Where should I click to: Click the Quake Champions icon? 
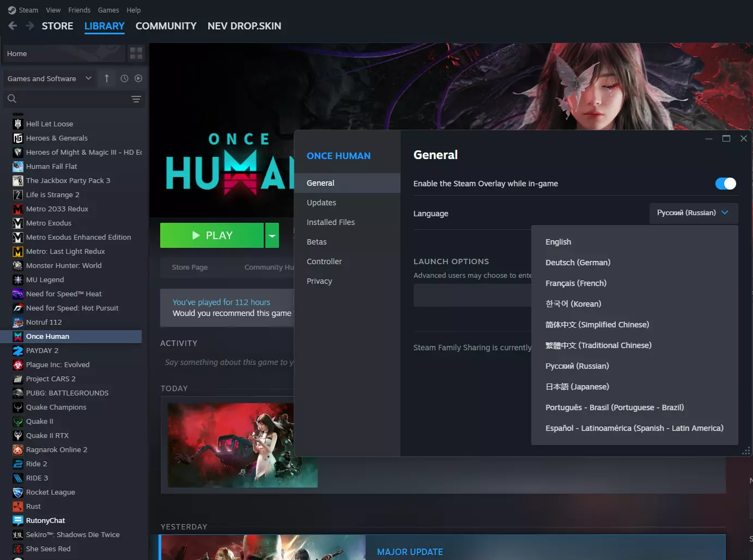18,407
